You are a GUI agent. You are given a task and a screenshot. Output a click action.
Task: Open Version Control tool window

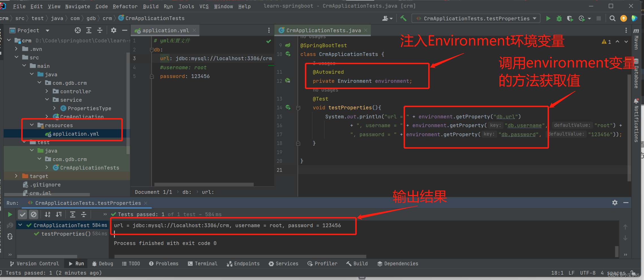click(34, 263)
